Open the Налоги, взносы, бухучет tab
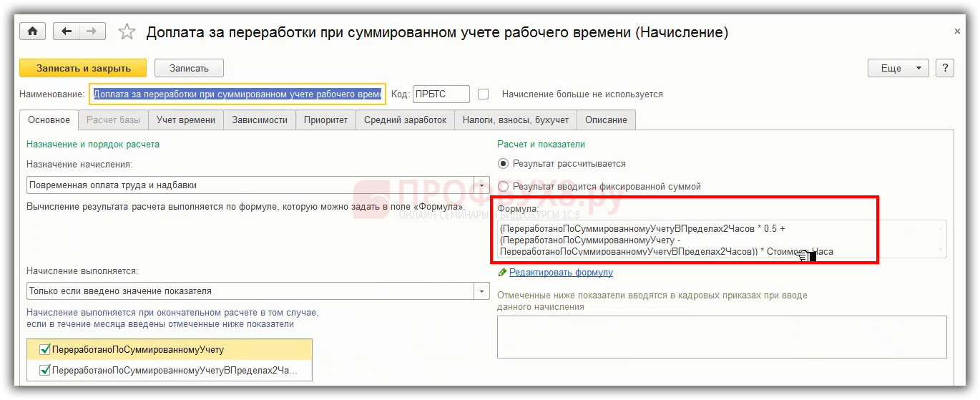The width and height of the screenshot is (980, 400). click(515, 120)
